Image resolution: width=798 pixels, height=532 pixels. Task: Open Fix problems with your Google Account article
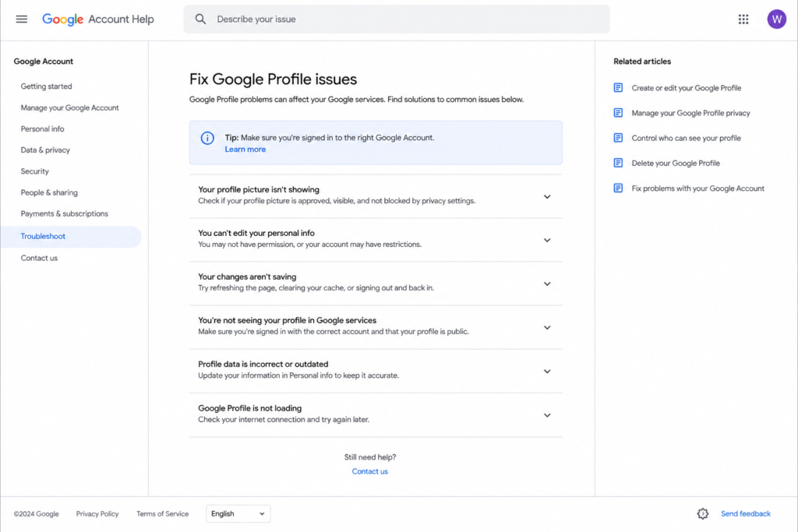pyautogui.click(x=697, y=188)
